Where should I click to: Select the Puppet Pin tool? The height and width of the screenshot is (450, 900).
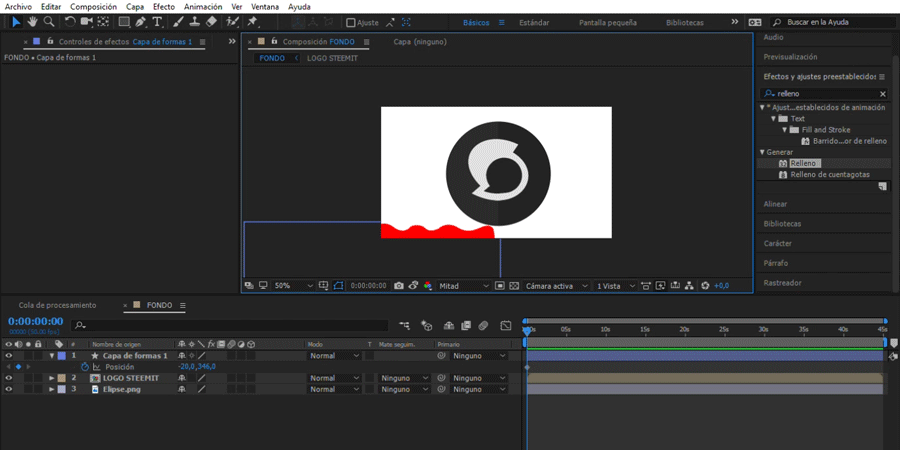coord(253,22)
